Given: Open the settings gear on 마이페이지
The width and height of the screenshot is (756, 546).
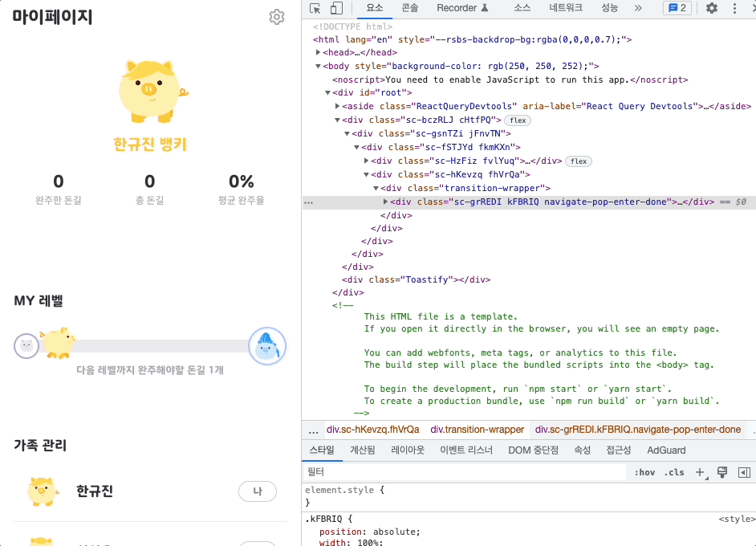Looking at the screenshot, I should click(276, 17).
